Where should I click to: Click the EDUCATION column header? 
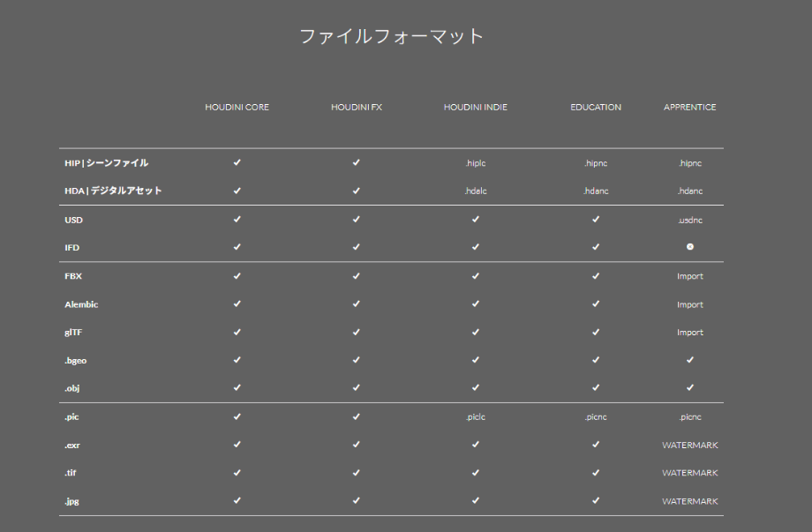pos(596,108)
